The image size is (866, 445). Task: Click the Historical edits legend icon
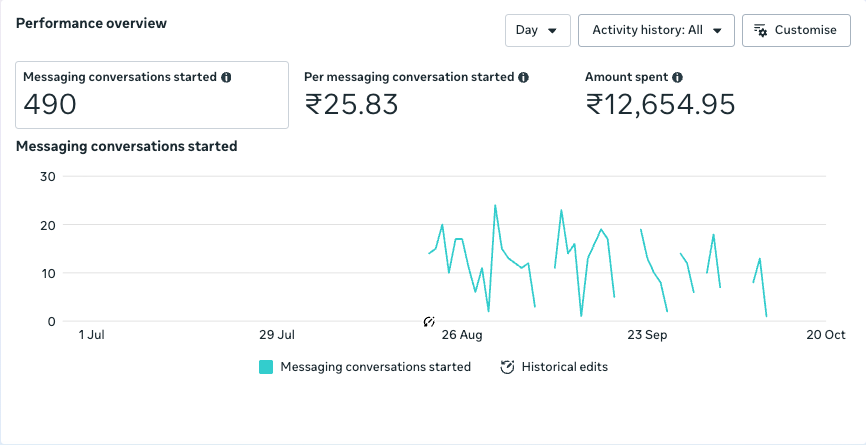tap(507, 367)
